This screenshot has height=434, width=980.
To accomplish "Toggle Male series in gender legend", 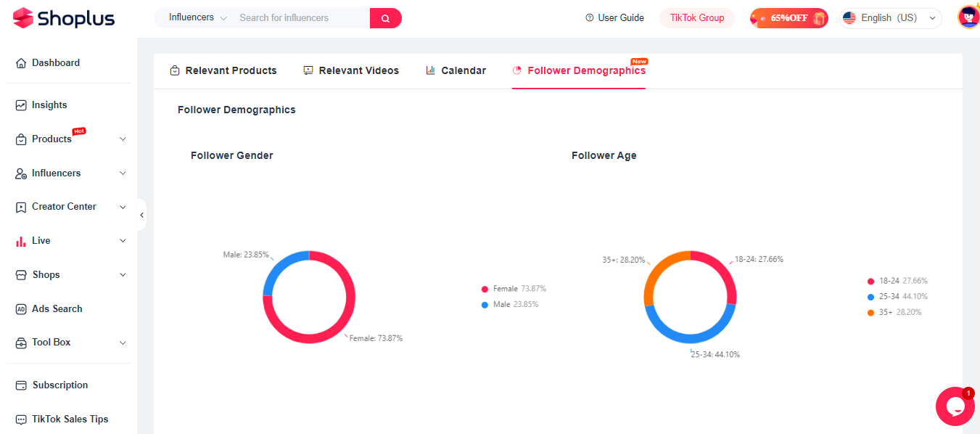I will click(x=510, y=305).
